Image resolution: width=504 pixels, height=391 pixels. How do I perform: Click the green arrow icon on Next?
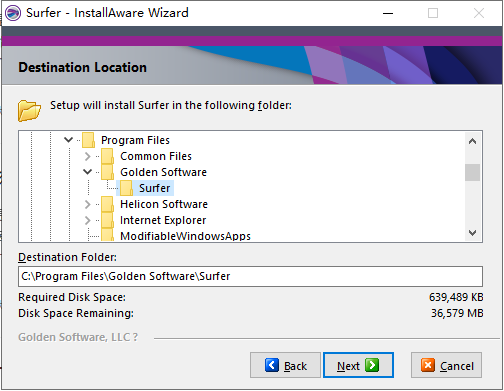pyautogui.click(x=372, y=365)
